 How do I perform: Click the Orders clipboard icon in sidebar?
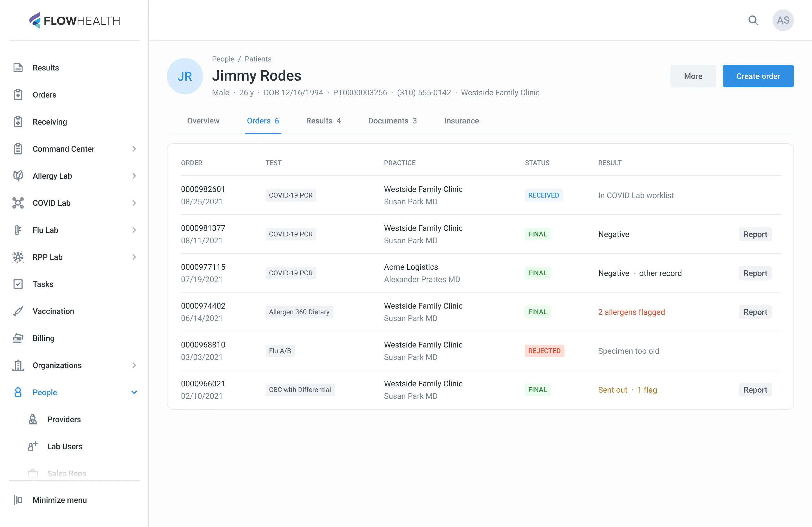pos(18,95)
